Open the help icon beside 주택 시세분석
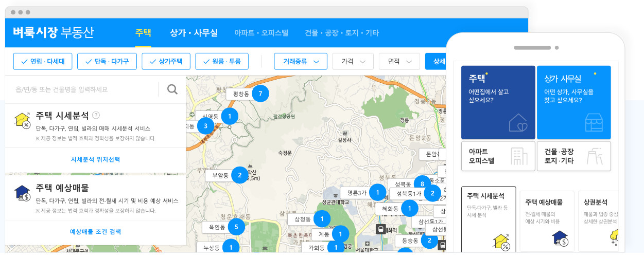The width and height of the screenshot is (644, 258). (96, 116)
